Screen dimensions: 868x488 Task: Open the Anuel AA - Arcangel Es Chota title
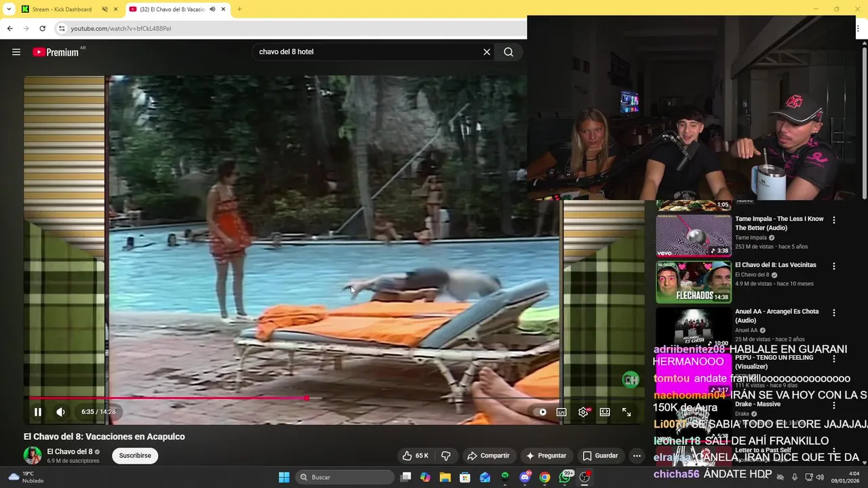coord(777,316)
